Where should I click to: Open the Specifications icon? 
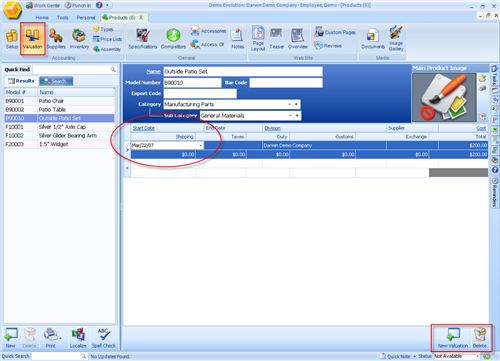(x=142, y=39)
